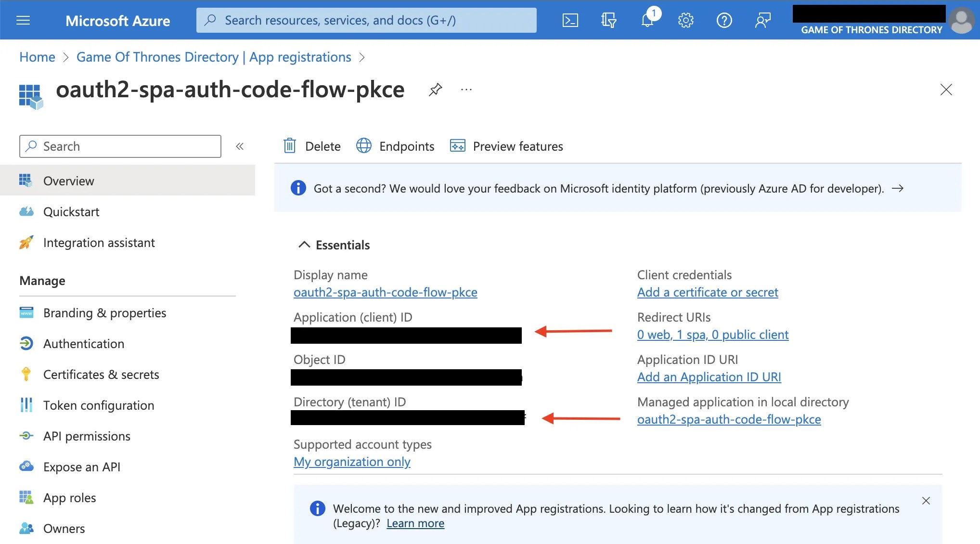This screenshot has width=980, height=544.
Task: Click My organization only link
Action: pyautogui.click(x=352, y=462)
